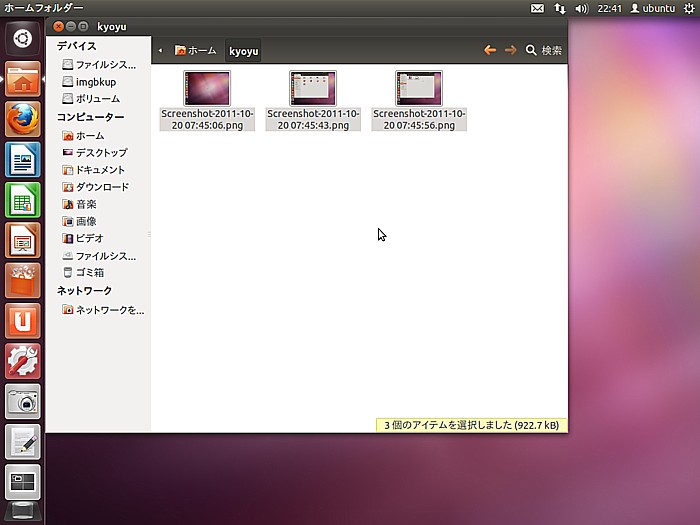700x525 pixels.
Task: Open 音楽 folder in the sidebar
Action: (x=79, y=204)
